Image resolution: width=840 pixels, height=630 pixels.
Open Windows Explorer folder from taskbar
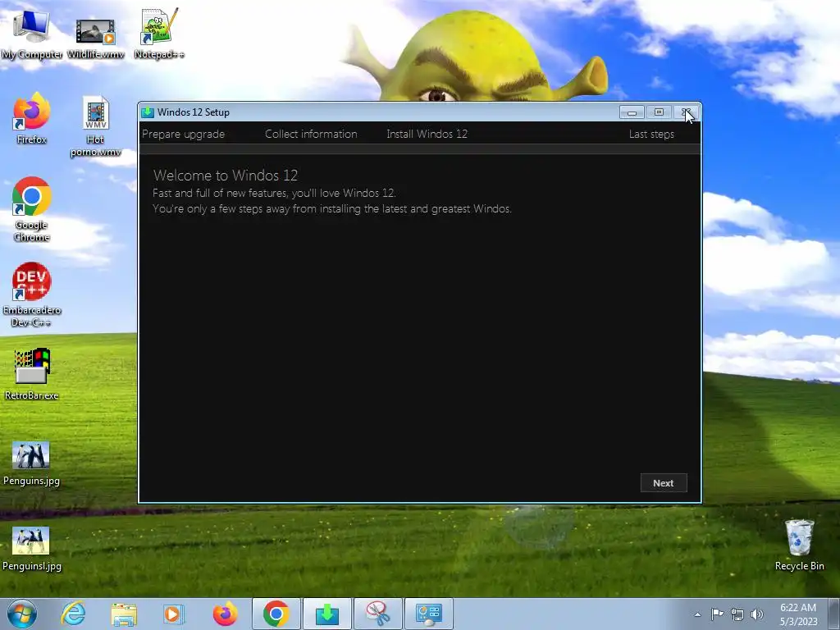[x=124, y=614]
